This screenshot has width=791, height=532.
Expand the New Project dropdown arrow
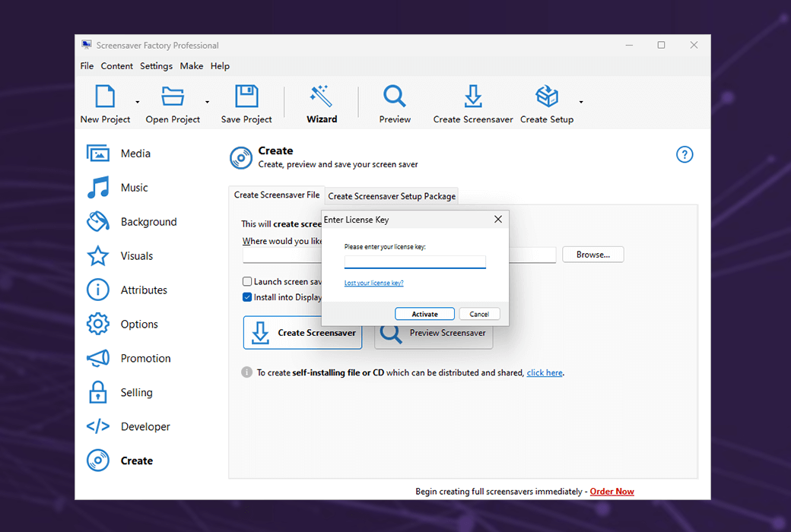click(x=137, y=102)
